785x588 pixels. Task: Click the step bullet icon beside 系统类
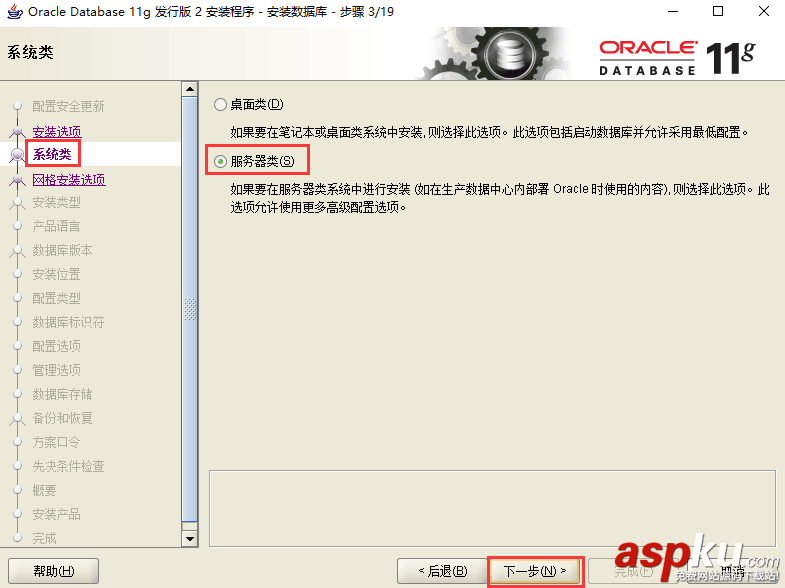point(18,155)
